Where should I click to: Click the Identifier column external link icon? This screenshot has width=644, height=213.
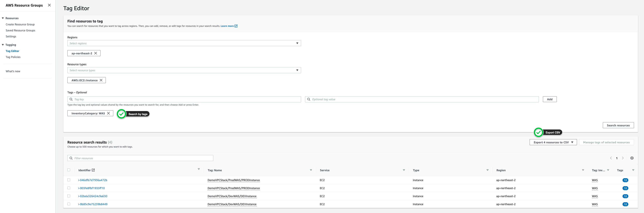93,170
